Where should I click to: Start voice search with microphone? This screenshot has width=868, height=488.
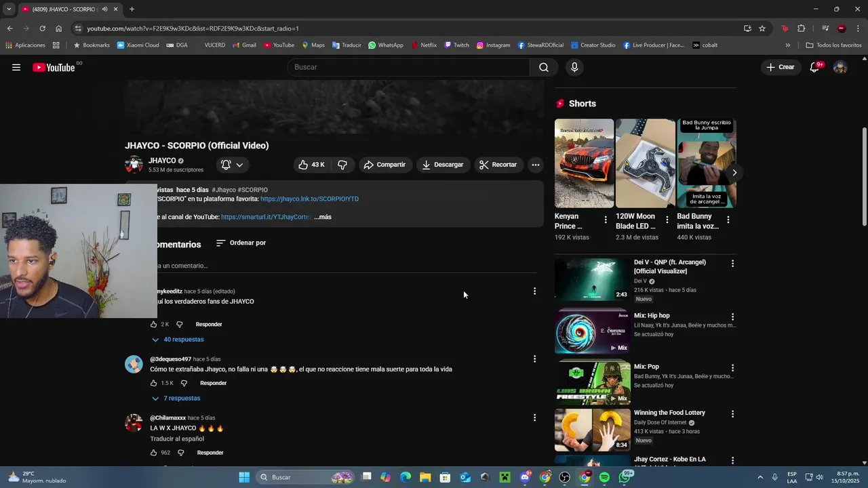[x=574, y=67]
